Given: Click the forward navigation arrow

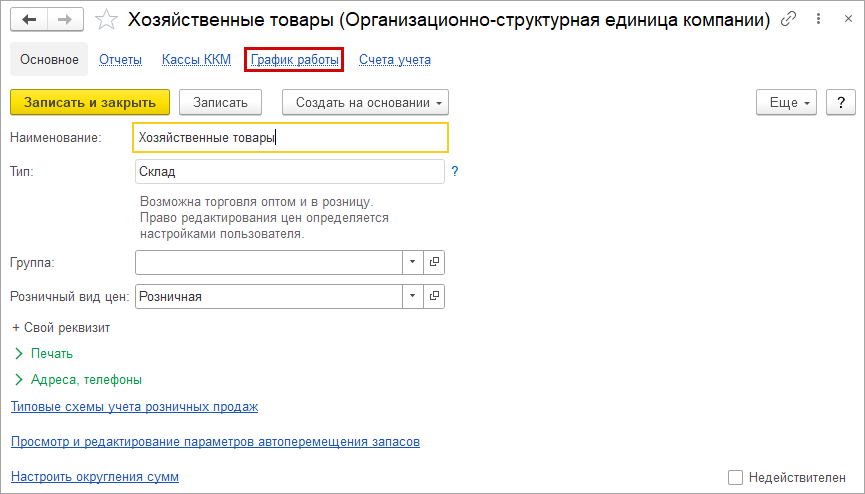Looking at the screenshot, I should [65, 20].
